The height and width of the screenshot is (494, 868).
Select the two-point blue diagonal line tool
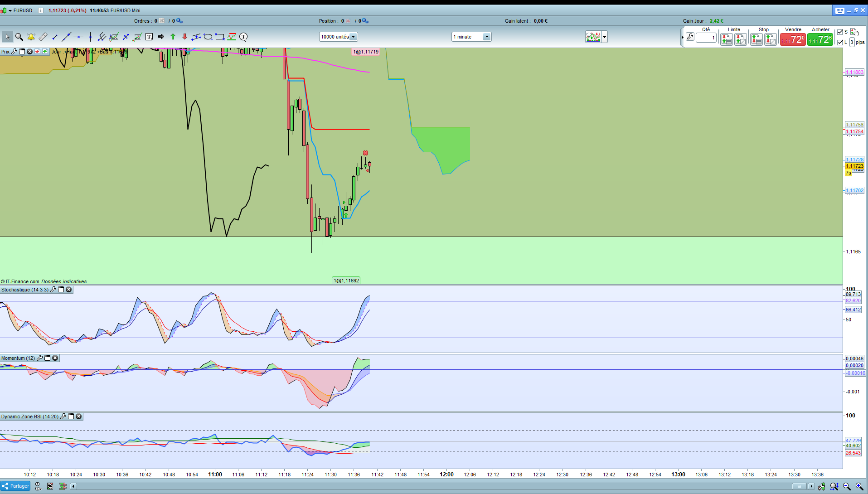(126, 37)
